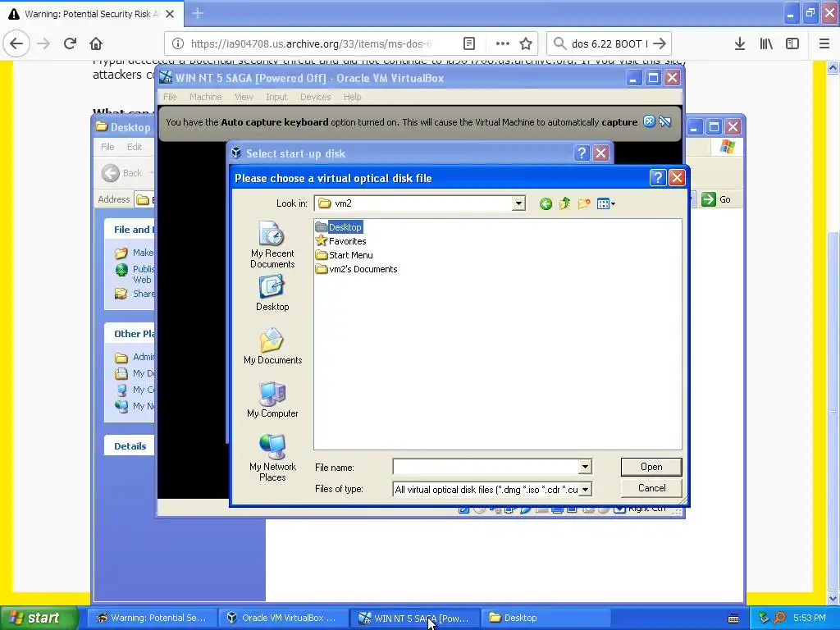Screen dimensions: 840x630
Task: Switch to Warning: Potential Se... taskbar item
Action: tap(152, 618)
